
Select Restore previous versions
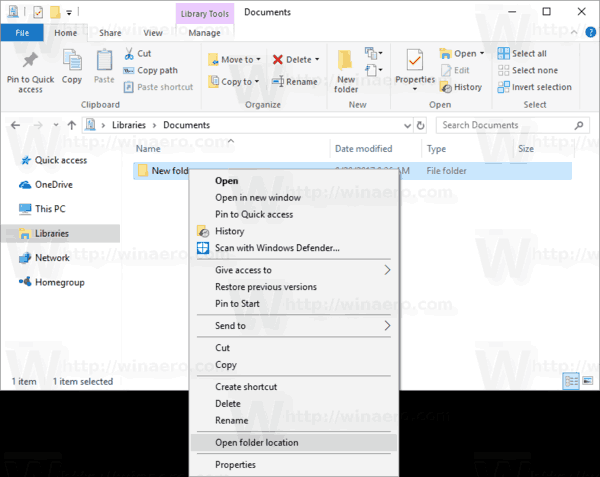(294, 287)
